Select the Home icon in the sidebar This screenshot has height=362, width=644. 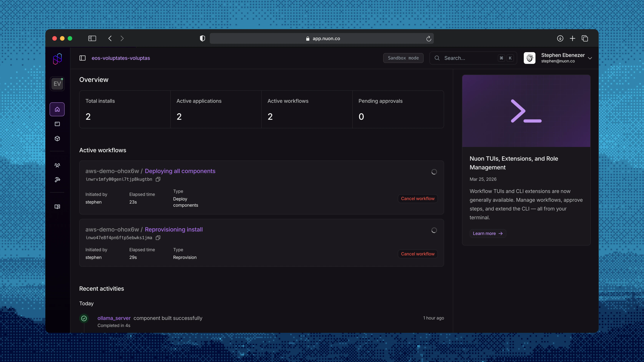click(x=57, y=109)
